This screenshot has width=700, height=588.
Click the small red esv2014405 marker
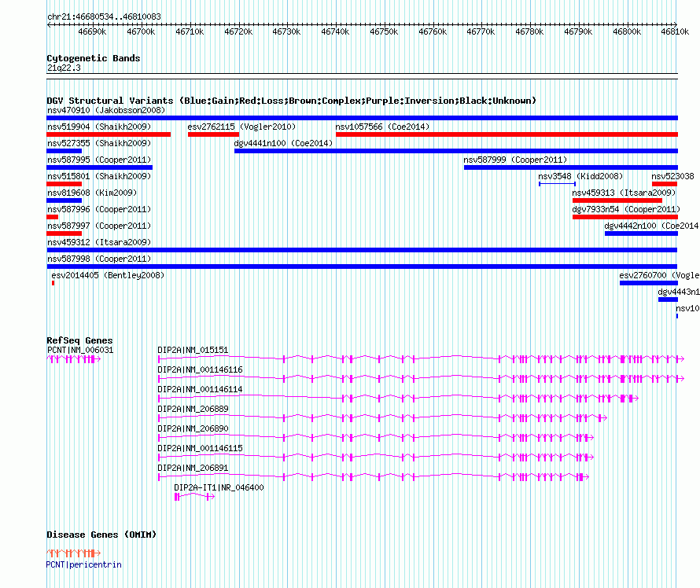[53, 283]
